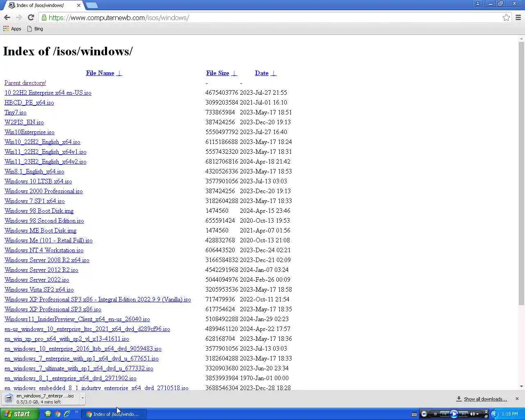Click the Windows Media Player logo in taskbar

pyautogui.click(x=424, y=414)
